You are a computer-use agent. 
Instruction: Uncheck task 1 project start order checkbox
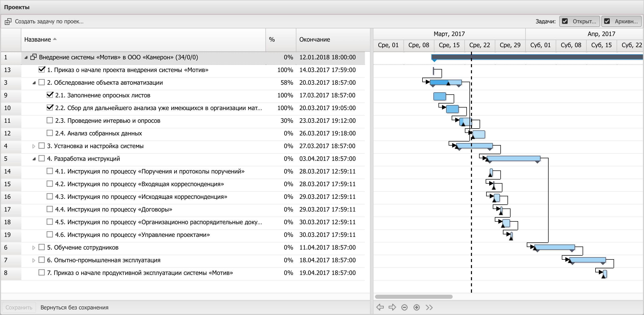click(x=42, y=69)
